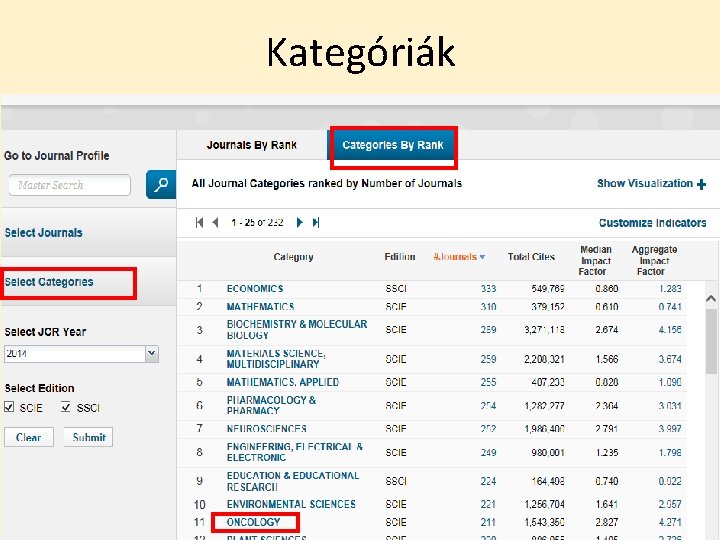
Task: Open Materials Science, Multidisciplinary category
Action: pyautogui.click(x=276, y=359)
